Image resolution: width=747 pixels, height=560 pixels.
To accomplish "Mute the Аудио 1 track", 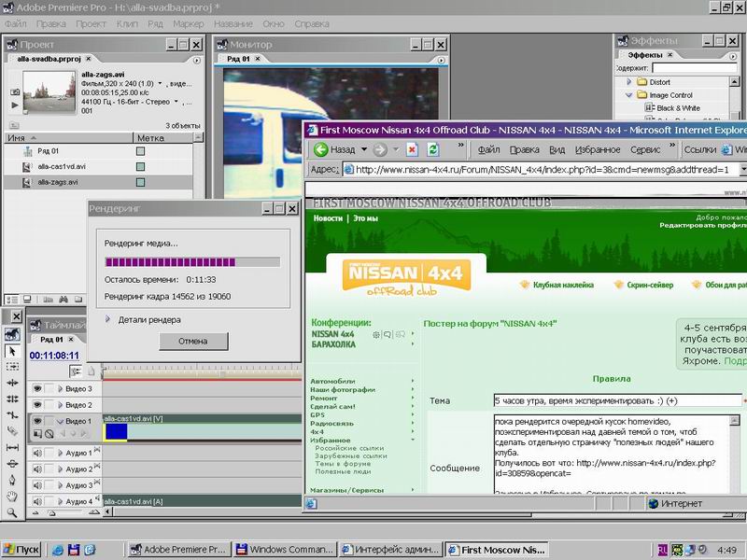I will point(37,453).
